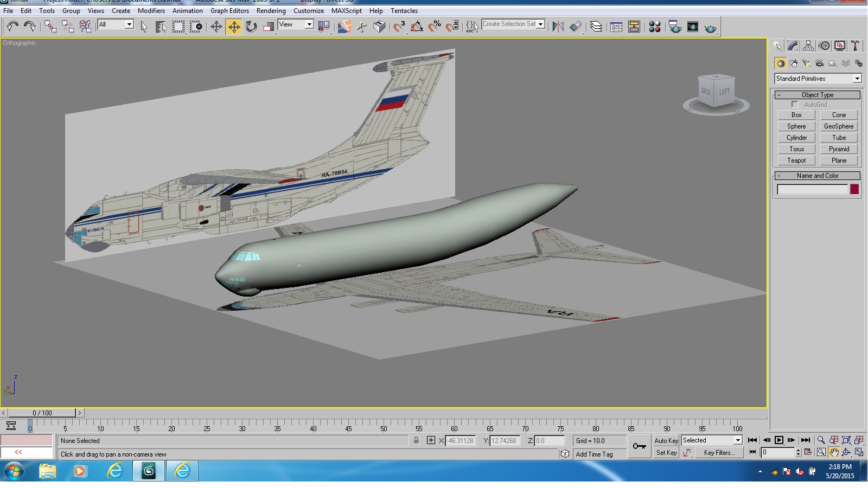This screenshot has width=868, height=488.
Task: Click the Teapot primitive button
Action: [796, 160]
